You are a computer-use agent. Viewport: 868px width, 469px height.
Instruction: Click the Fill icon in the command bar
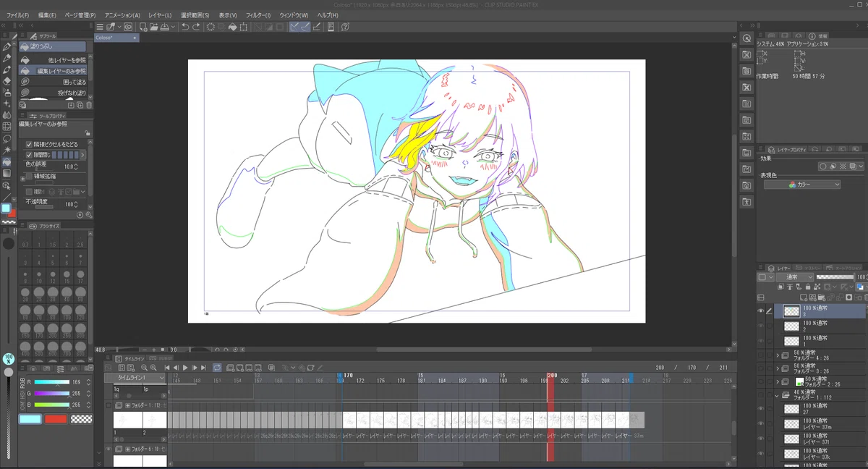pos(233,27)
